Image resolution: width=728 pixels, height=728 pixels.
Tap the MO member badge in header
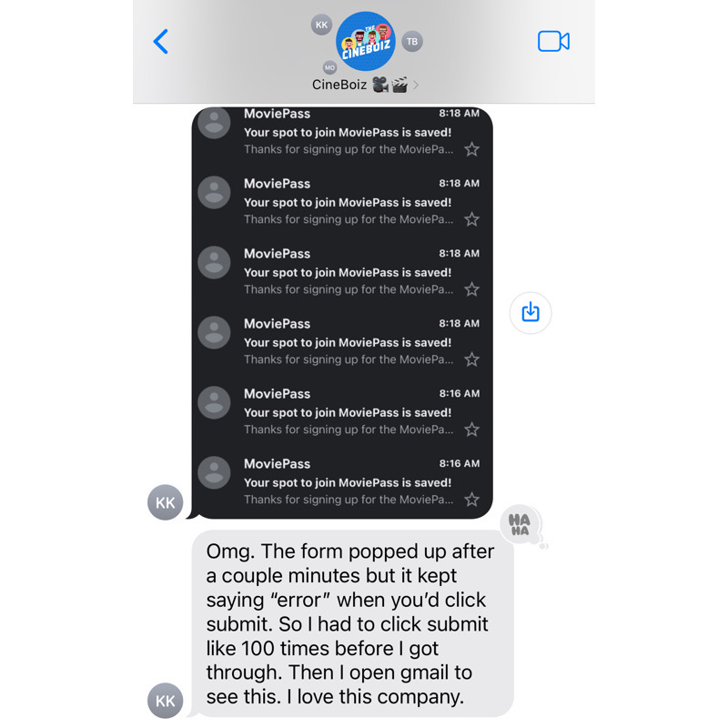(x=329, y=67)
